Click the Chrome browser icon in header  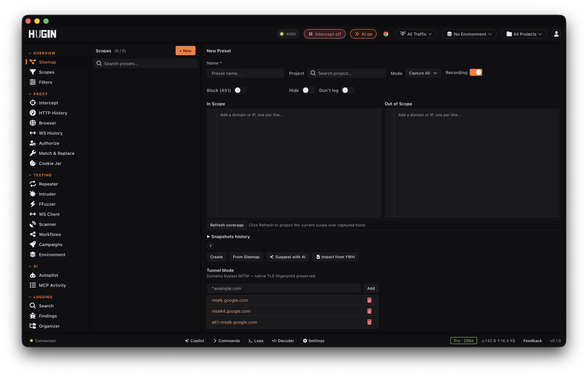385,34
